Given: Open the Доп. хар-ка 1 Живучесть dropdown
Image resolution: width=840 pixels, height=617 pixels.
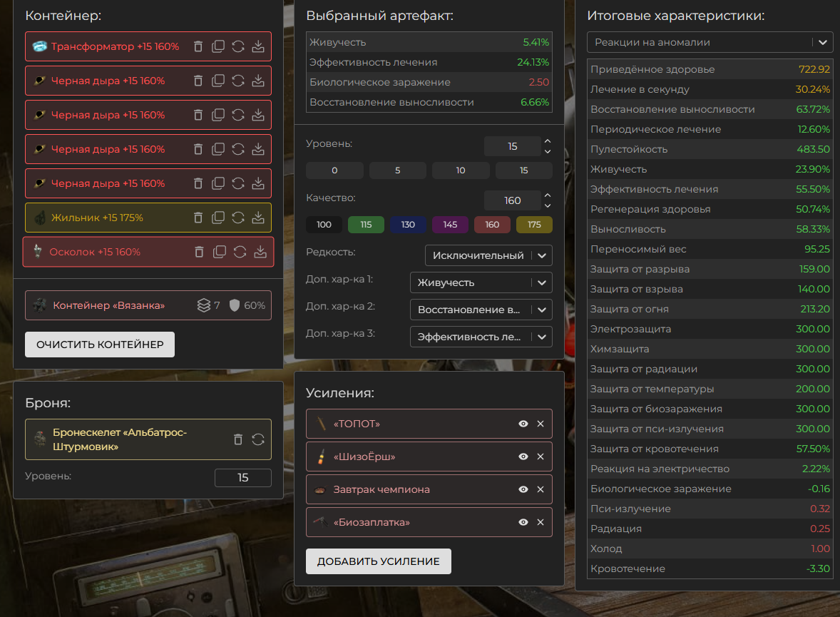Looking at the screenshot, I should click(x=481, y=282).
